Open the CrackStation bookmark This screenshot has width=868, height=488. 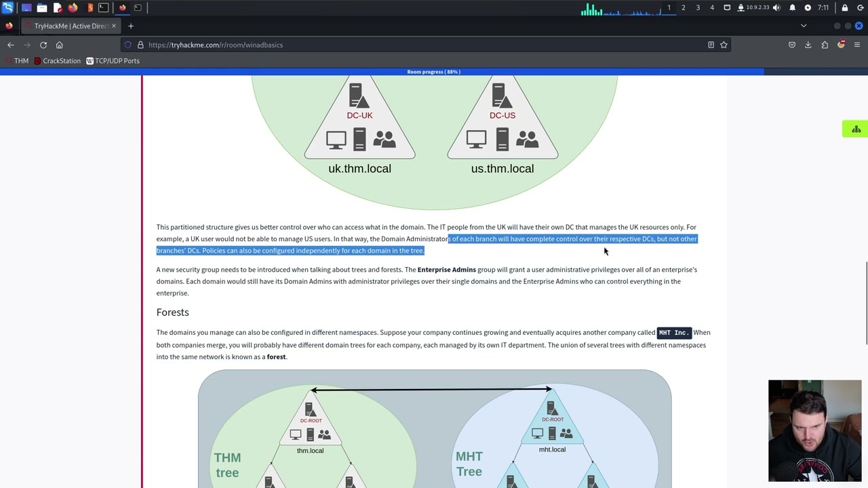(57, 61)
